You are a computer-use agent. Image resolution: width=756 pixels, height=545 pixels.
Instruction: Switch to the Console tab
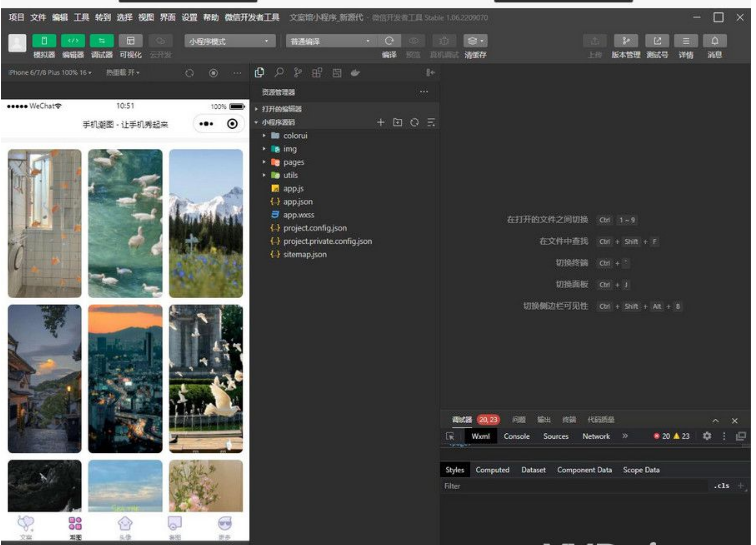(517, 436)
